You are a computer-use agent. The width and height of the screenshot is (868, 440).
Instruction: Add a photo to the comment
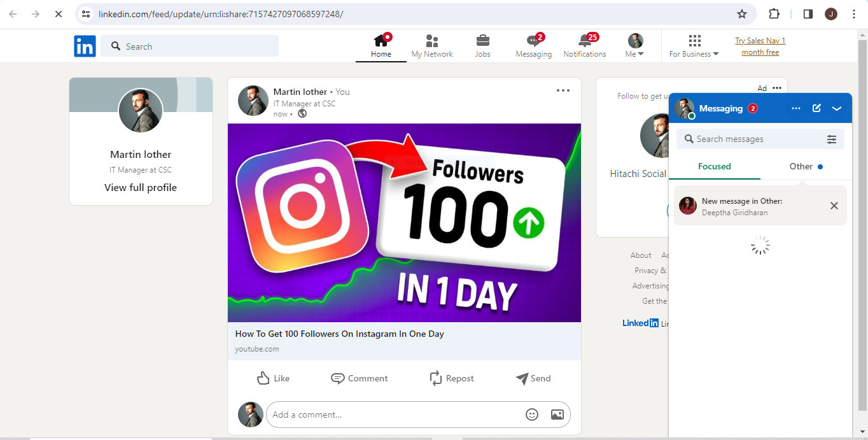[557, 415]
